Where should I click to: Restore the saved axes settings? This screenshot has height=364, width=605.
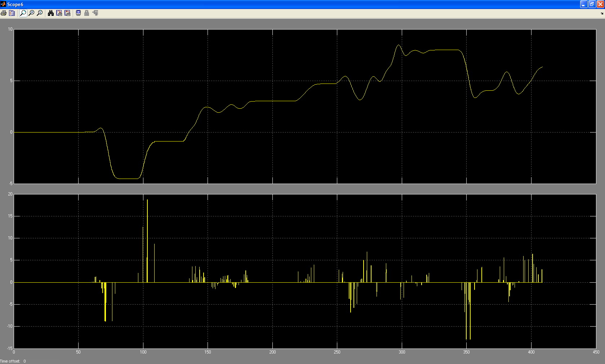click(67, 13)
